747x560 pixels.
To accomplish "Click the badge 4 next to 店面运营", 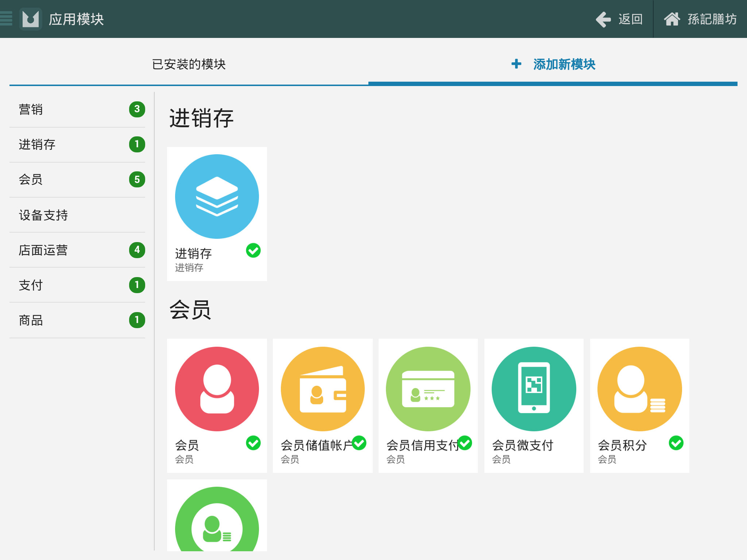I will point(137,250).
